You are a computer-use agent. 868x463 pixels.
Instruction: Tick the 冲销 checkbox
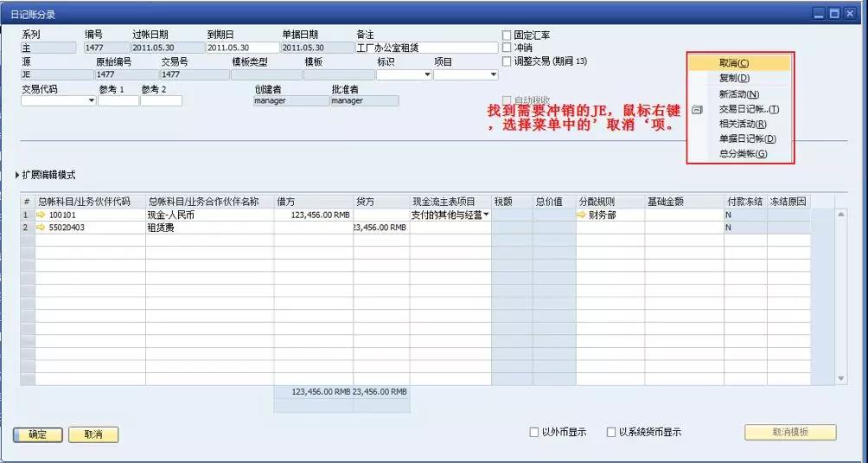pos(507,48)
